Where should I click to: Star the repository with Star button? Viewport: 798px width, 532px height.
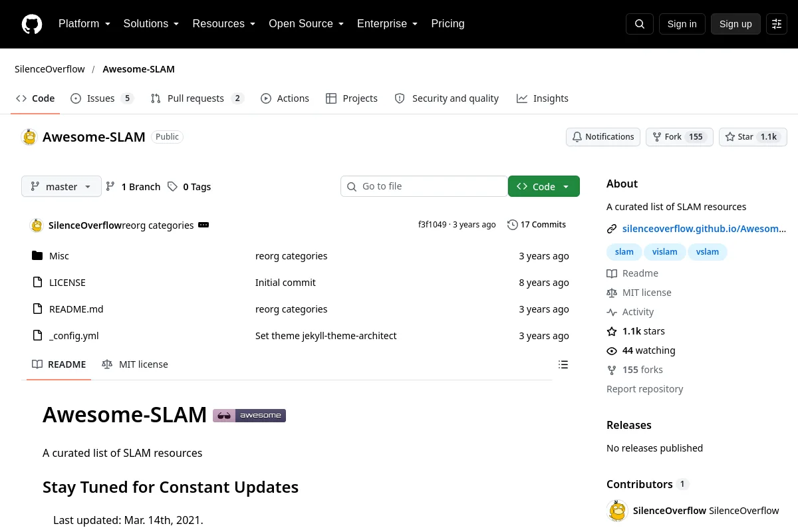pos(753,137)
